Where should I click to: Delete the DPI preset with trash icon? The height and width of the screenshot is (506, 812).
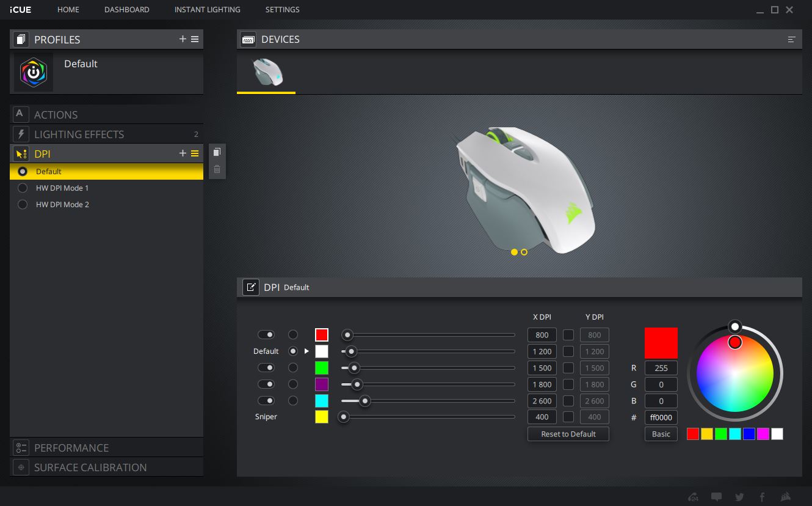(217, 169)
